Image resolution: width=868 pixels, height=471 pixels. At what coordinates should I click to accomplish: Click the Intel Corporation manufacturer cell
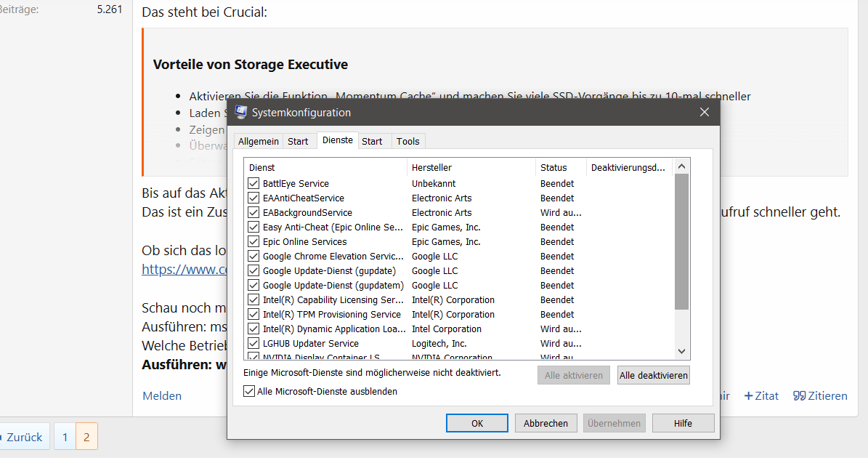pos(446,329)
